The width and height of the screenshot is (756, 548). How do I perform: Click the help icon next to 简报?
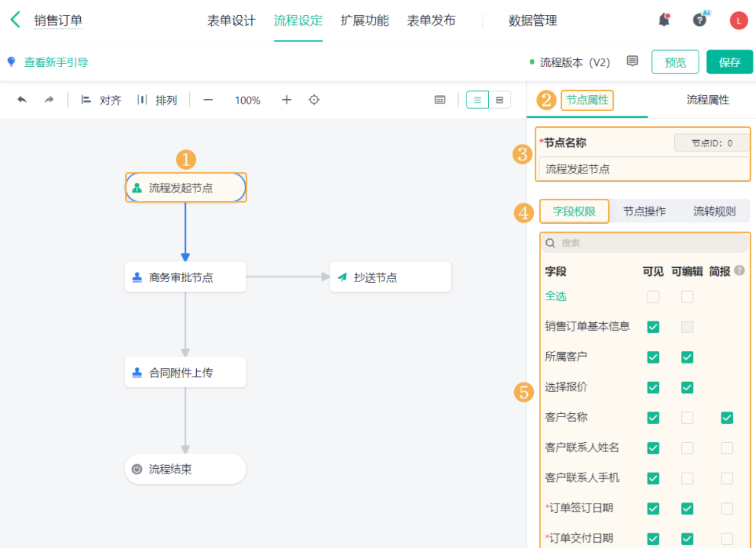[x=740, y=271]
